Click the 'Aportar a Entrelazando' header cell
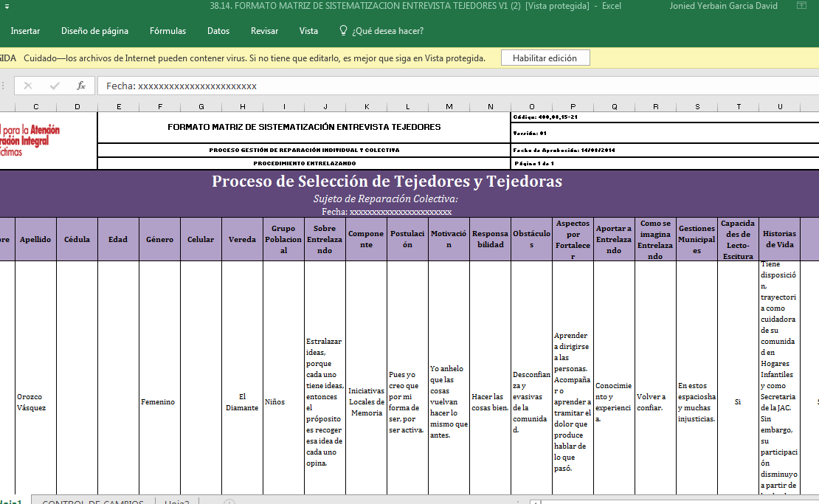The height and width of the screenshot is (504, 819). point(614,239)
